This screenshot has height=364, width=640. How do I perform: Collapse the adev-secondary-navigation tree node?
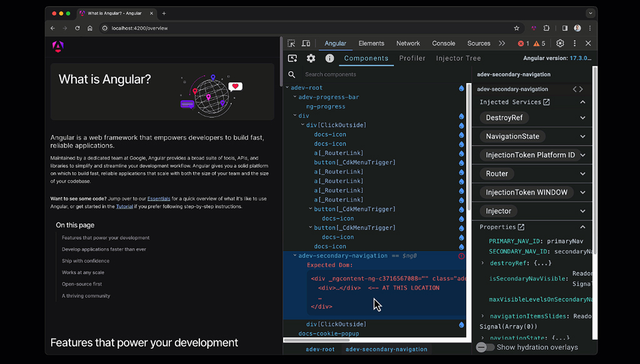(295, 255)
